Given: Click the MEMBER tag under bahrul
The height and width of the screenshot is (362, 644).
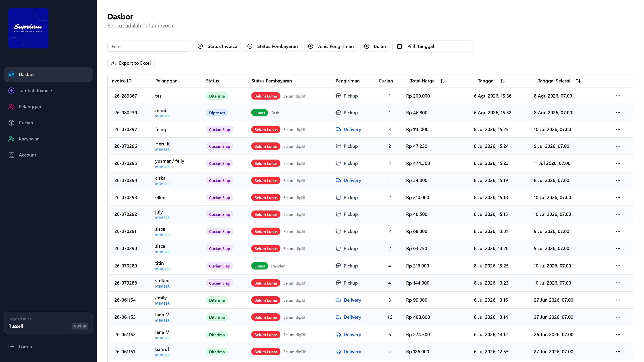Looking at the screenshot, I should pyautogui.click(x=162, y=355).
